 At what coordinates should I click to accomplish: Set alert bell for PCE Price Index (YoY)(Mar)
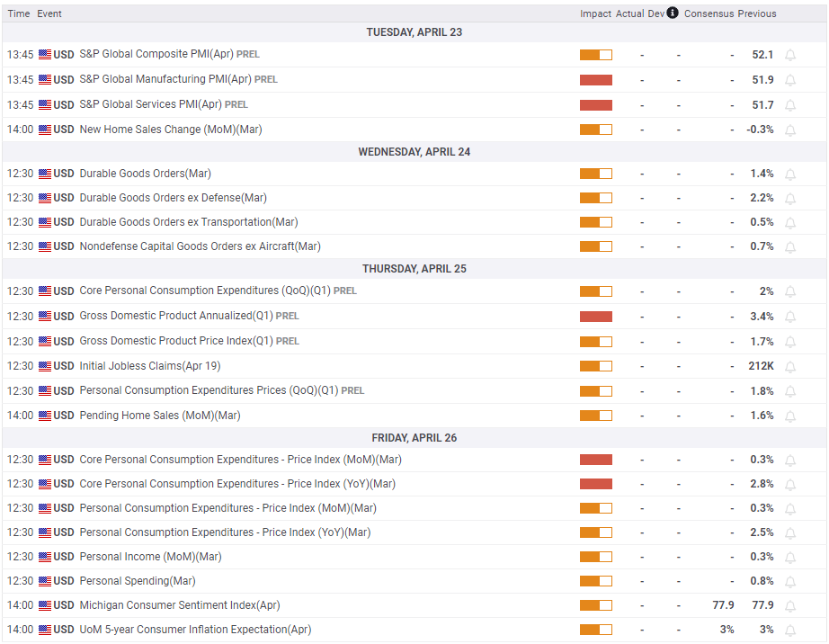tap(789, 533)
